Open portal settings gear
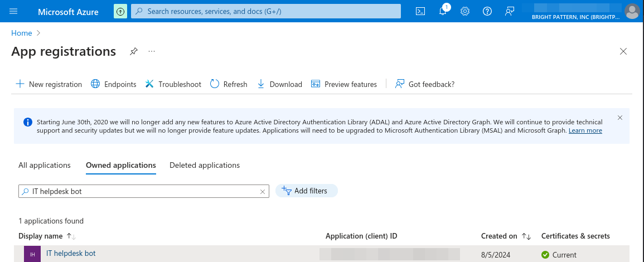The image size is (644, 262). [465, 11]
